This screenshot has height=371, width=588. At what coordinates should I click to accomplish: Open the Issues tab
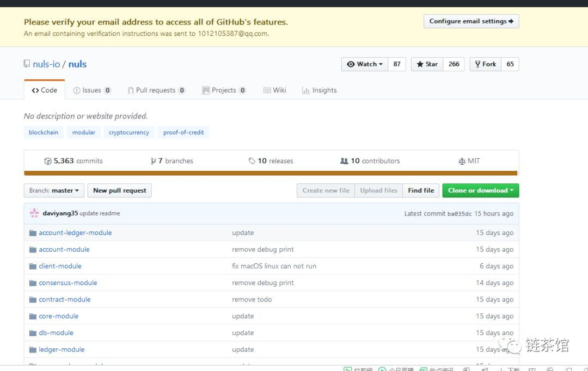pyautogui.click(x=92, y=90)
